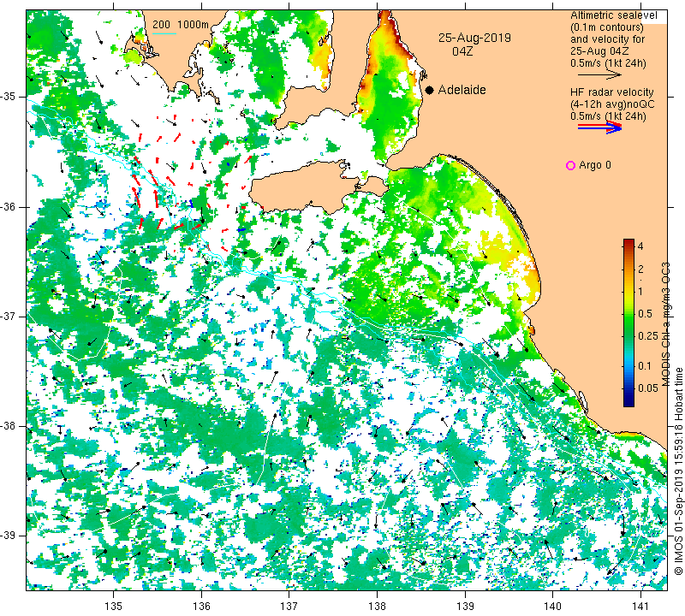Click the colorbar value 0.5 label
The image size is (685, 616).
click(x=645, y=314)
